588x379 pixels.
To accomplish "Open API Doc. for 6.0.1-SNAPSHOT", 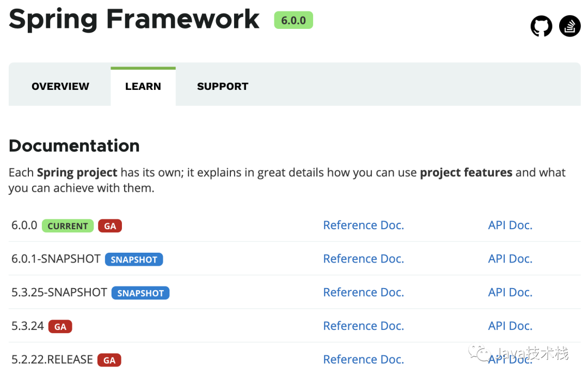I will pos(510,259).
